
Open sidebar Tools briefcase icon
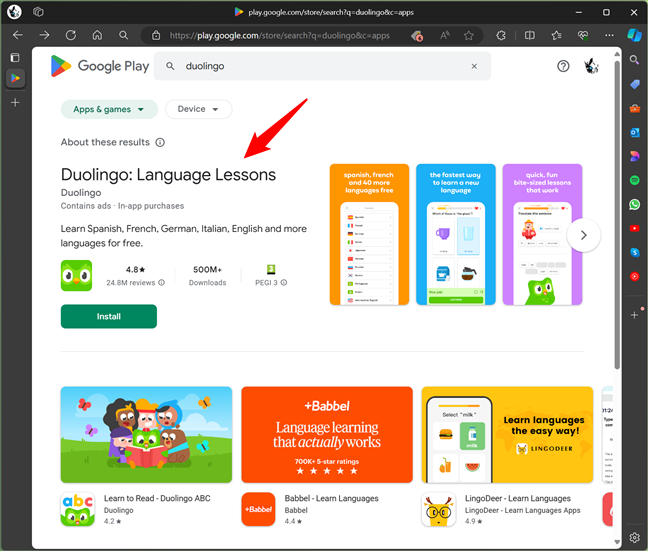(634, 109)
